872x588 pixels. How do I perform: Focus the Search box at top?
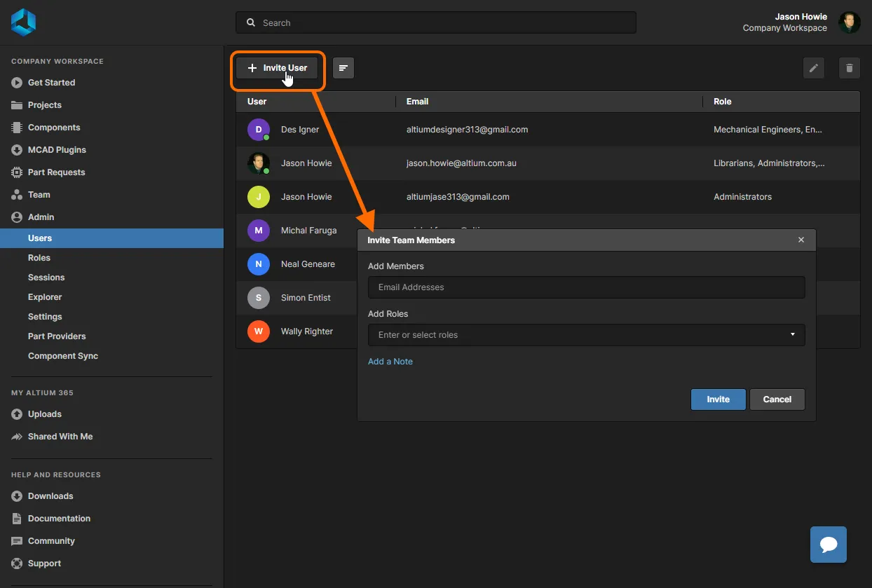coord(436,23)
